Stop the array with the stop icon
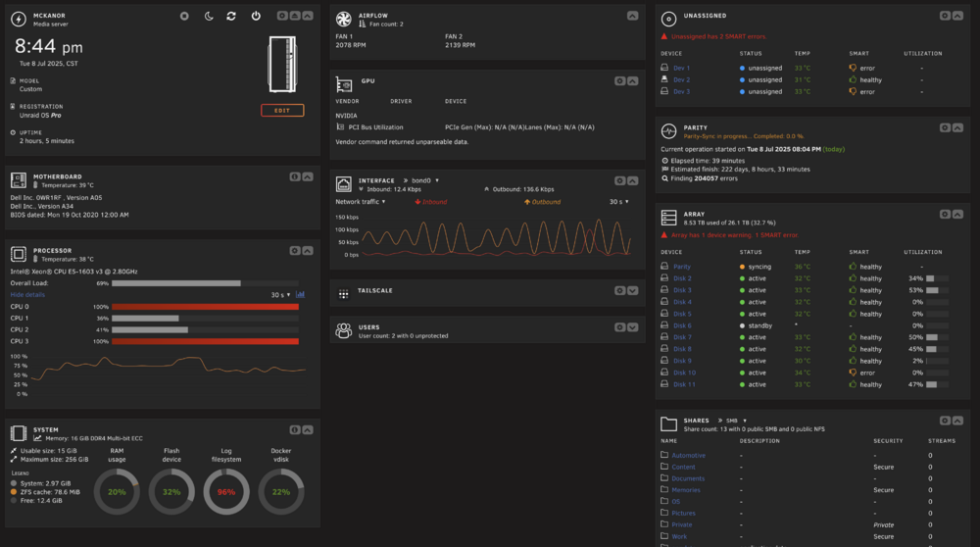The height and width of the screenshot is (547, 980). click(x=184, y=17)
